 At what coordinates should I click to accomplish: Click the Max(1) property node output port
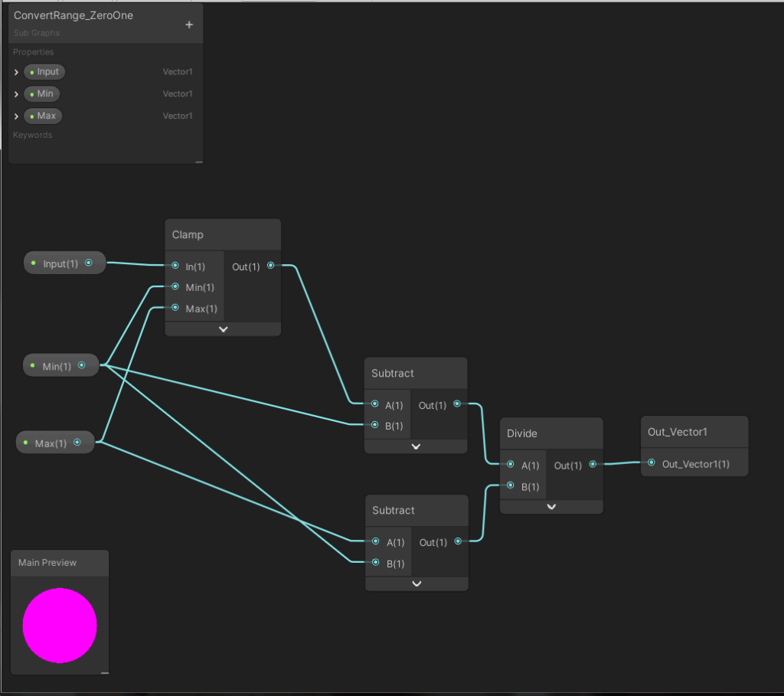[78, 443]
